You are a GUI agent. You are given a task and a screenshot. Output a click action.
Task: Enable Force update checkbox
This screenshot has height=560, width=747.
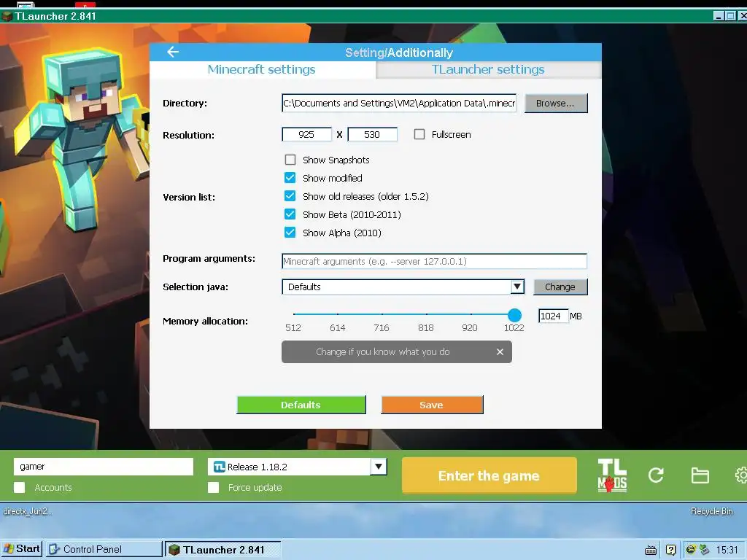click(x=214, y=487)
